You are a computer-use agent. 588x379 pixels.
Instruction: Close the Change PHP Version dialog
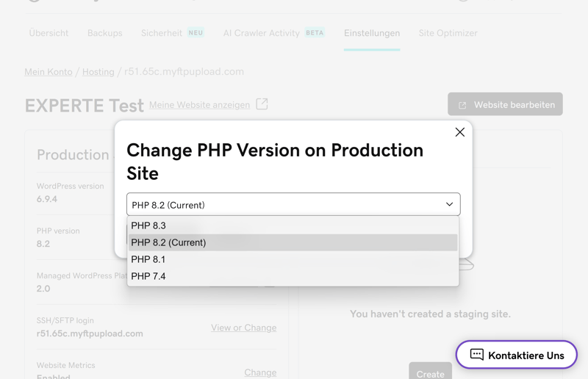coord(460,132)
